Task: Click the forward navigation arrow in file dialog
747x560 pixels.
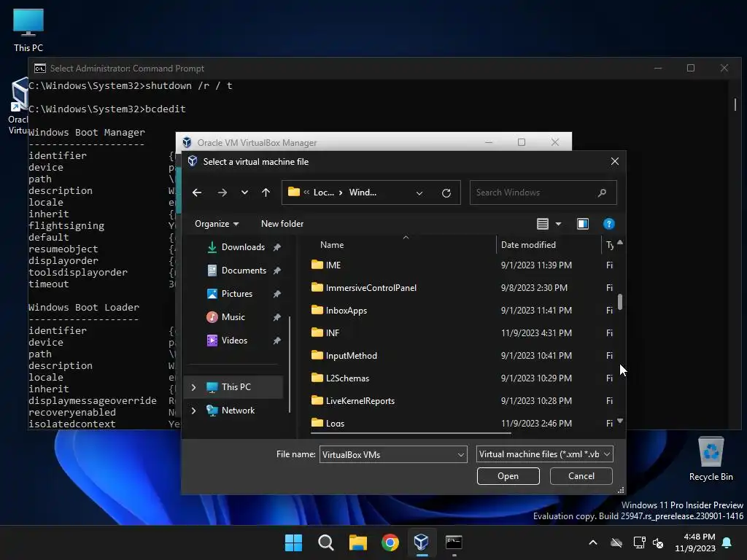Action: [222, 192]
